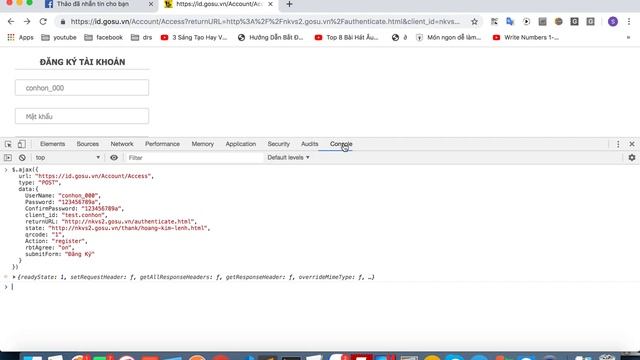Click the address bar URL
Screen dimensions: 640x360
pyautogui.click(x=265, y=22)
